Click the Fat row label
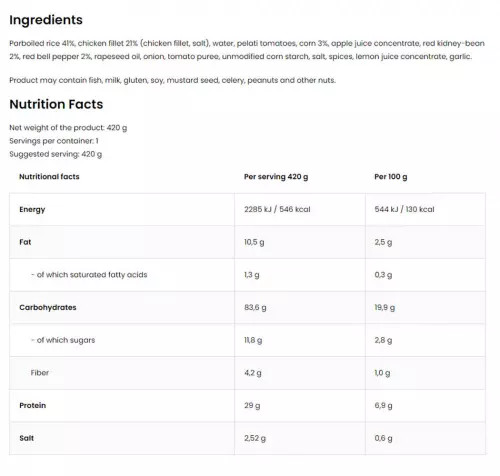500x476 pixels. [25, 242]
